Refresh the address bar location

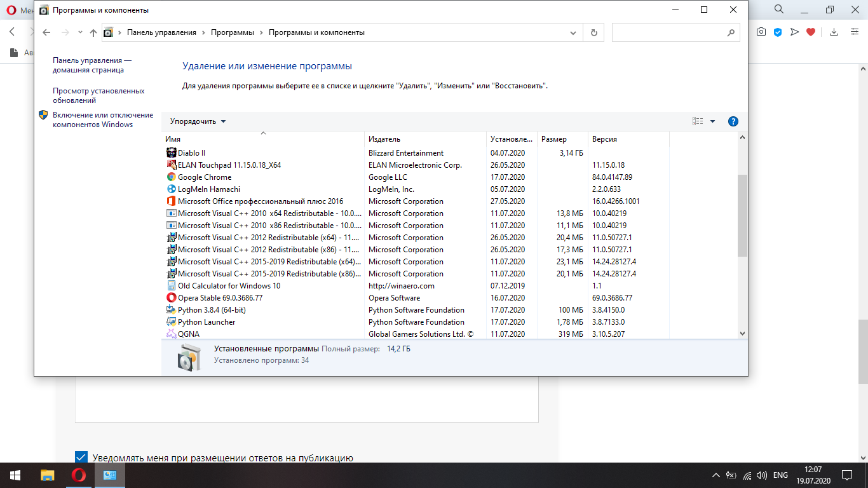click(x=594, y=32)
